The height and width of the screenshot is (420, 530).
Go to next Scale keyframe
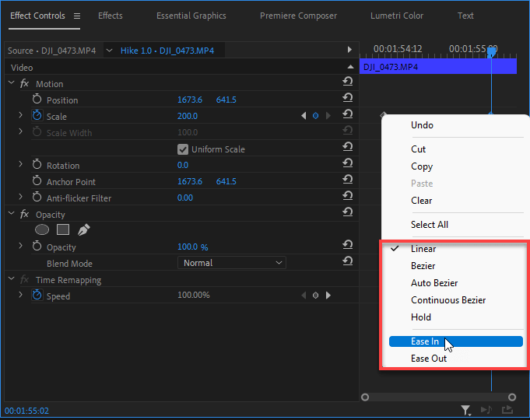[x=328, y=116]
